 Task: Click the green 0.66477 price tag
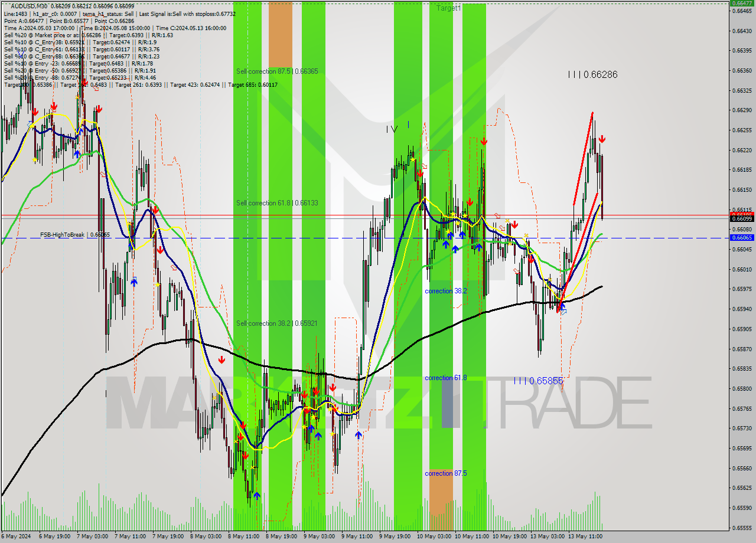[742, 3]
